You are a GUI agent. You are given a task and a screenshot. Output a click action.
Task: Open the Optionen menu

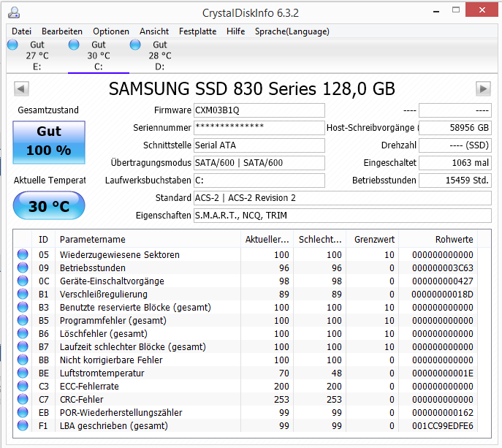point(111,31)
